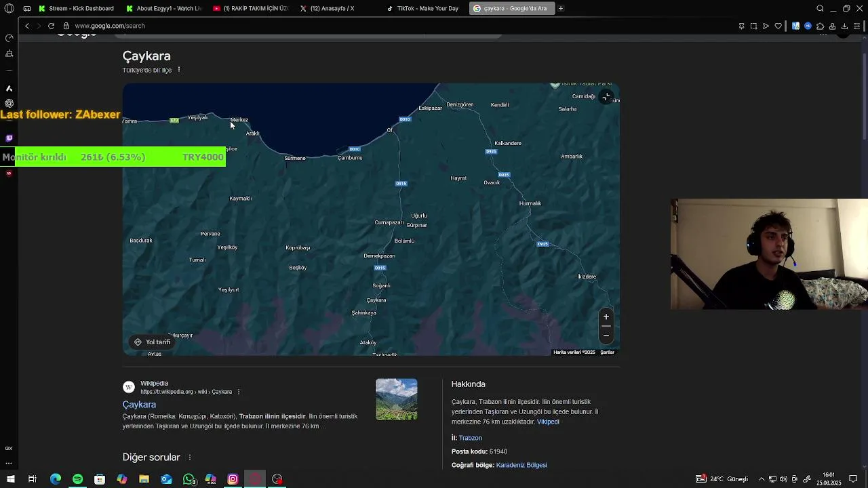Open three-dot menu next to 'Türkiye'de bir ilçe'
868x488 pixels.
[179, 70]
